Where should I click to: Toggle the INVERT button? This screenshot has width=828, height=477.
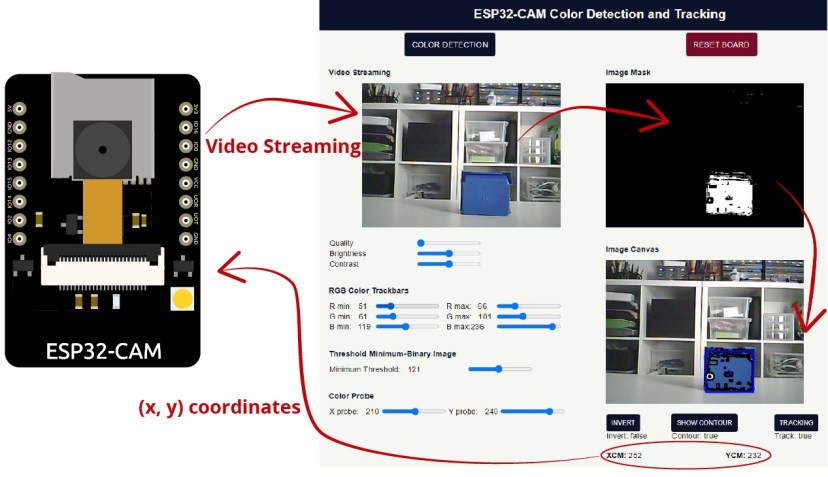[623, 422]
